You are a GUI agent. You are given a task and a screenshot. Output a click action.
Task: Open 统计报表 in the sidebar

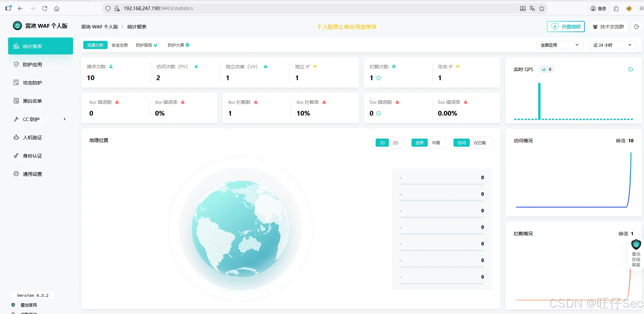pyautogui.click(x=41, y=46)
